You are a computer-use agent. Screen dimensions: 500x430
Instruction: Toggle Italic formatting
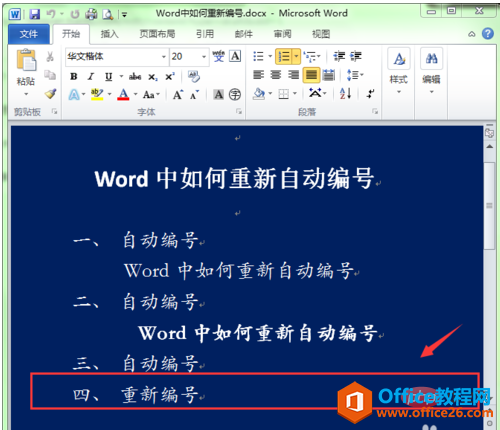coord(91,76)
